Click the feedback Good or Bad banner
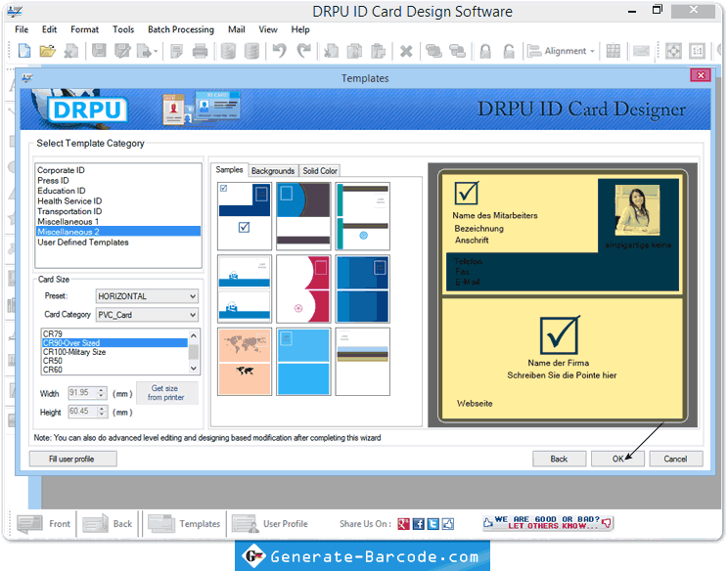 pyautogui.click(x=548, y=523)
